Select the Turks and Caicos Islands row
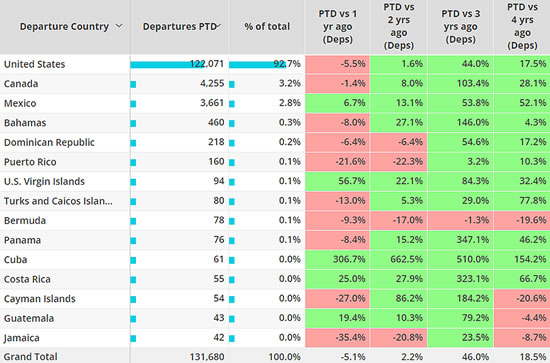The image size is (550, 363). [275, 201]
